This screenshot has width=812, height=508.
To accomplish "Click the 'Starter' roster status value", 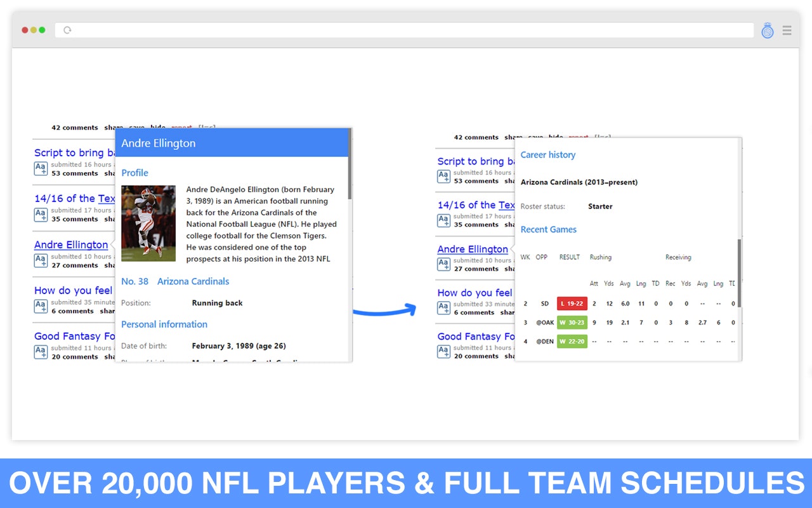I will [600, 206].
